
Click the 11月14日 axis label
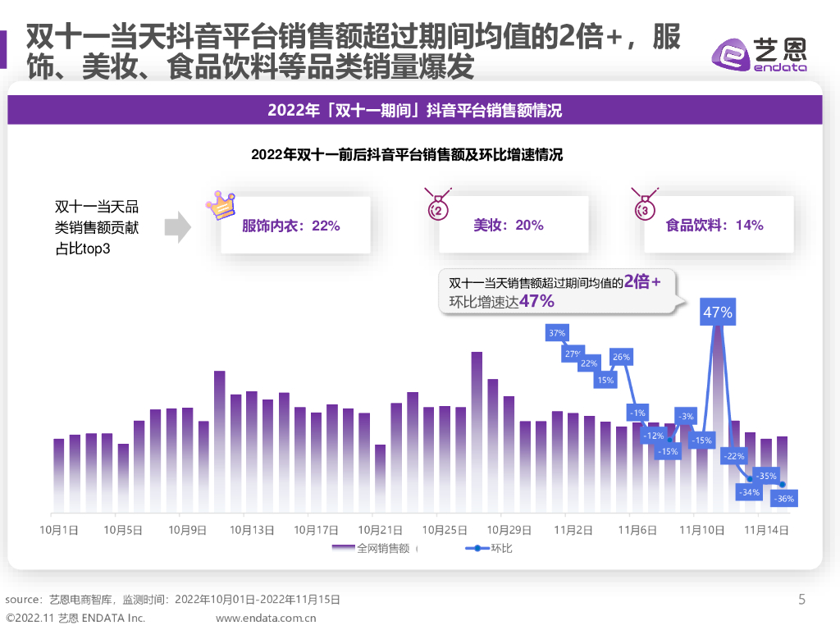pos(766,530)
